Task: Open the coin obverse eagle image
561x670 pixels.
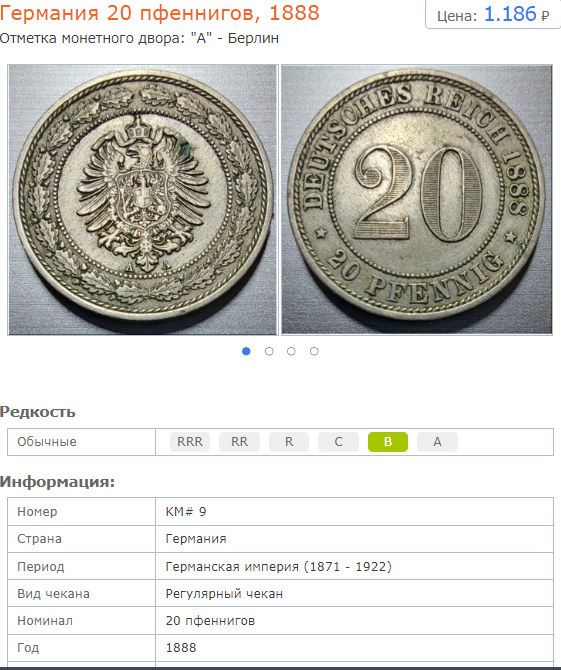Action: [143, 200]
